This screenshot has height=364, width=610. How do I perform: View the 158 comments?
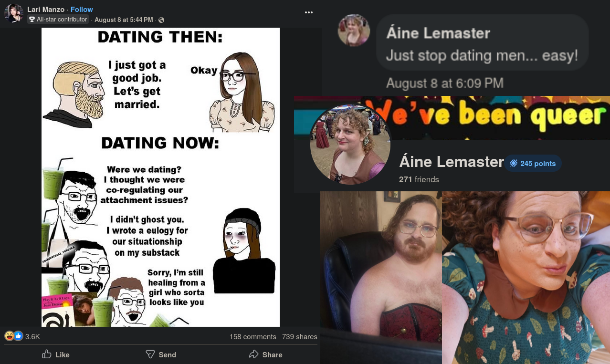pos(253,337)
